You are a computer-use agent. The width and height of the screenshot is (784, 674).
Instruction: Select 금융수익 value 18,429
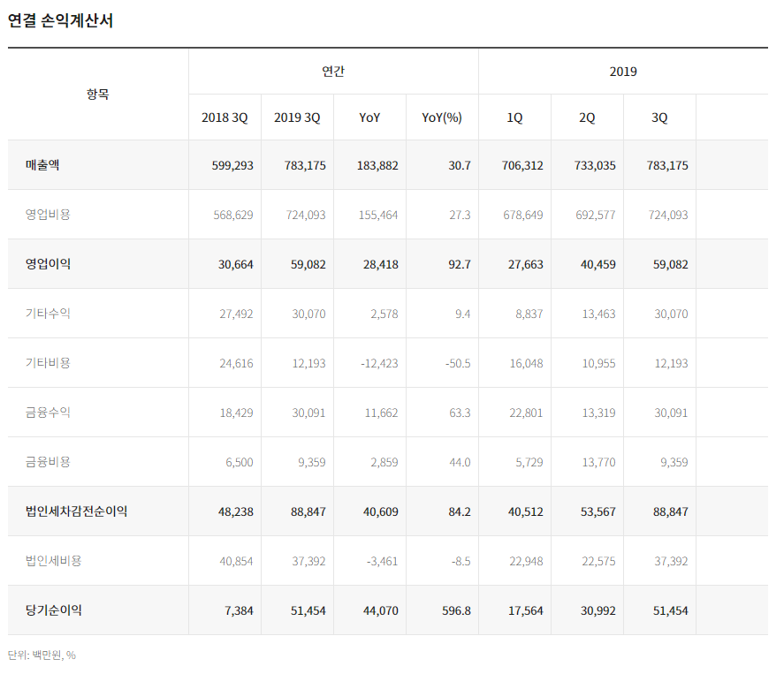point(236,413)
